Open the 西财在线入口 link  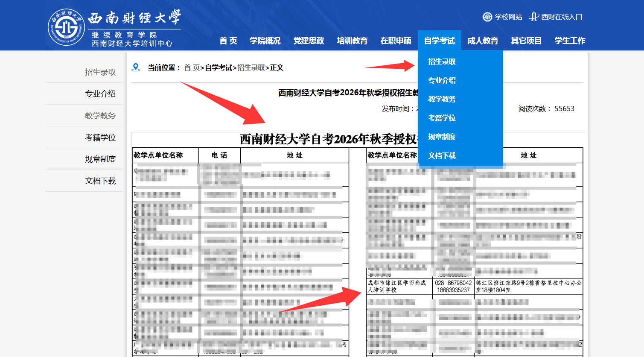562,17
